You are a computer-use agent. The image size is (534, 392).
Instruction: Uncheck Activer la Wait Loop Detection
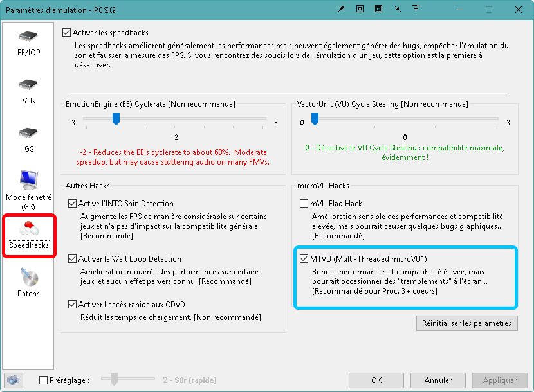[73, 258]
